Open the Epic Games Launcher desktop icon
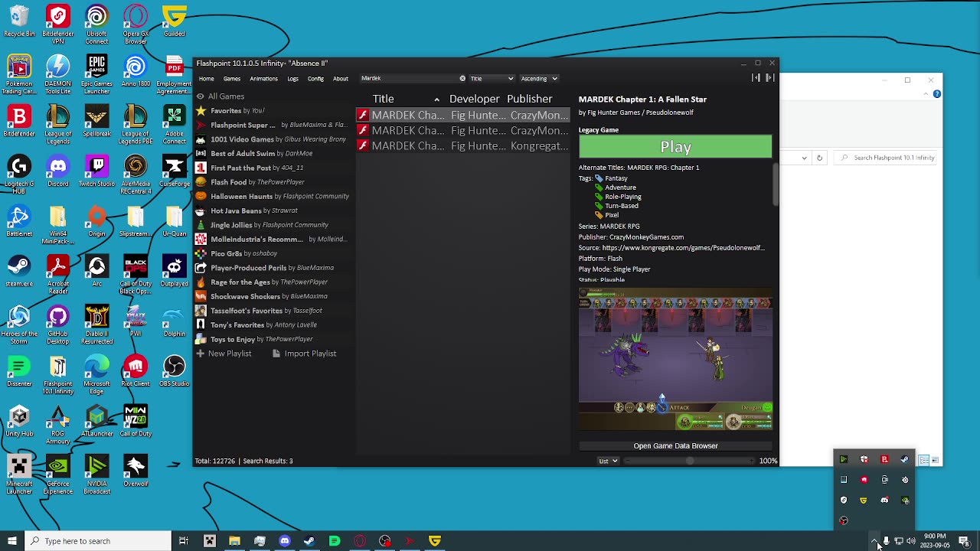Screen dimensions: 980x551 point(96,73)
